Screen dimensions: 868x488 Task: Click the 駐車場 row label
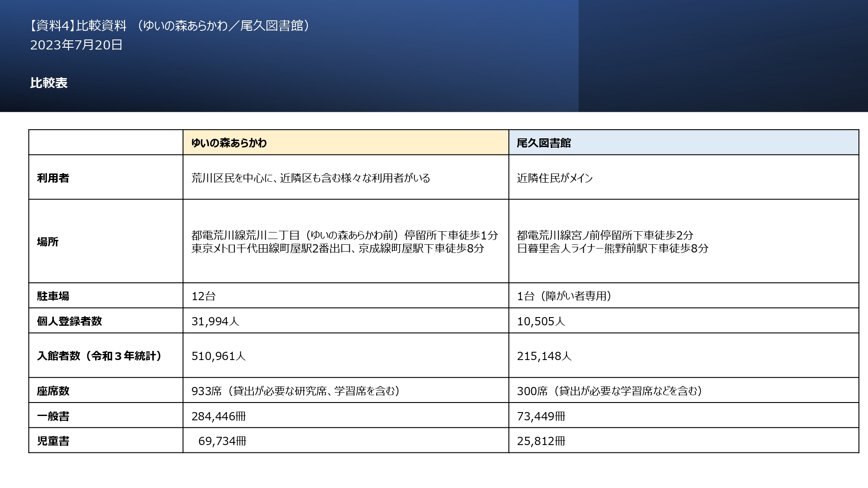point(53,296)
